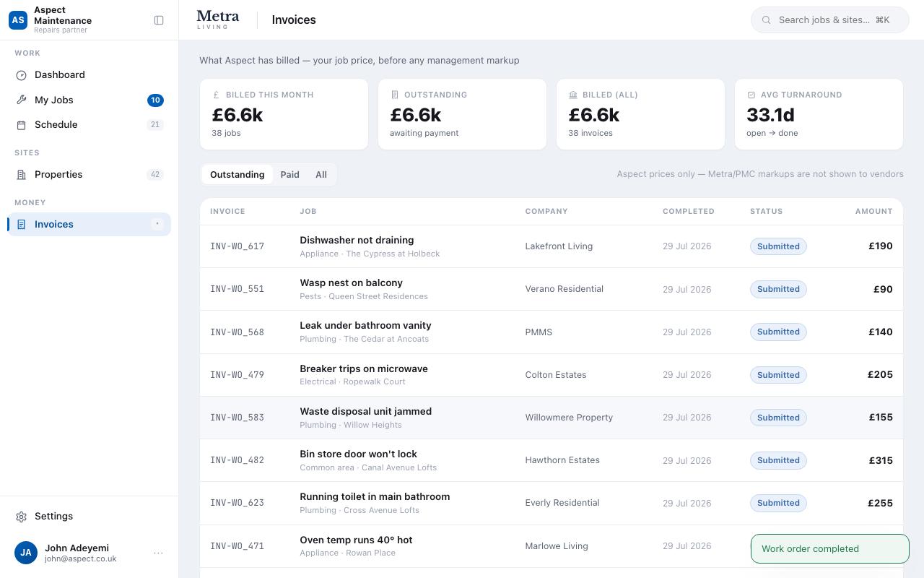Open Settings in the sidebar

pos(90,517)
